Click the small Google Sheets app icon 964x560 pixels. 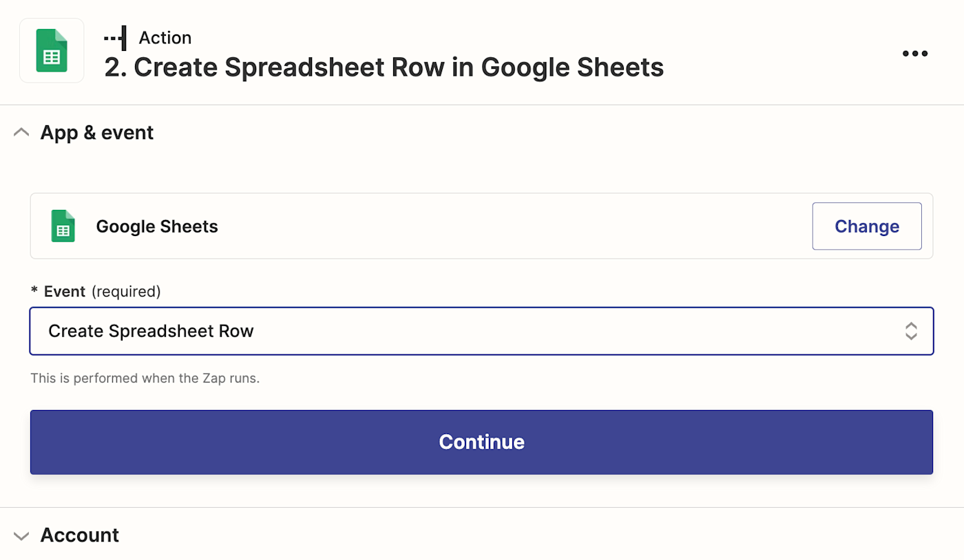coord(63,226)
